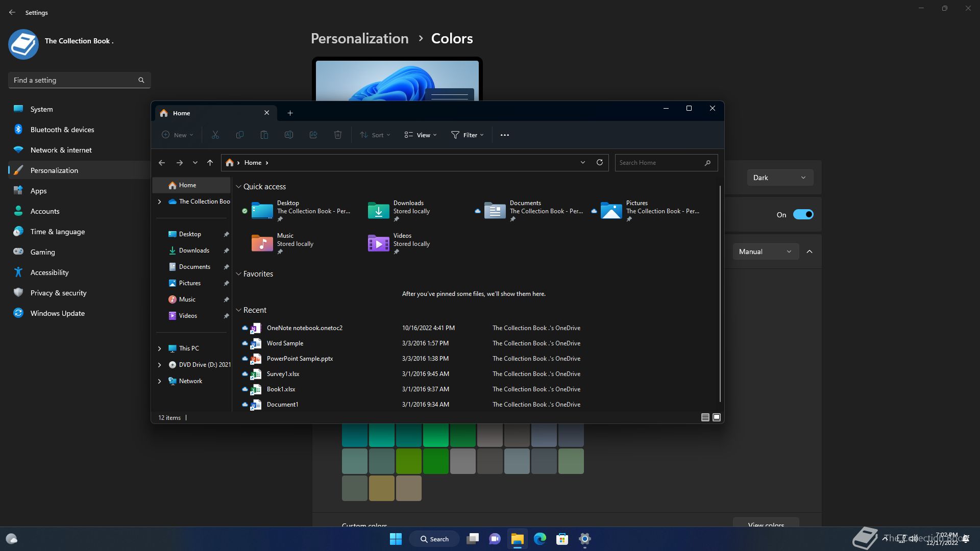Image resolution: width=980 pixels, height=551 pixels.
Task: Collapse the Favorites section
Action: click(238, 274)
